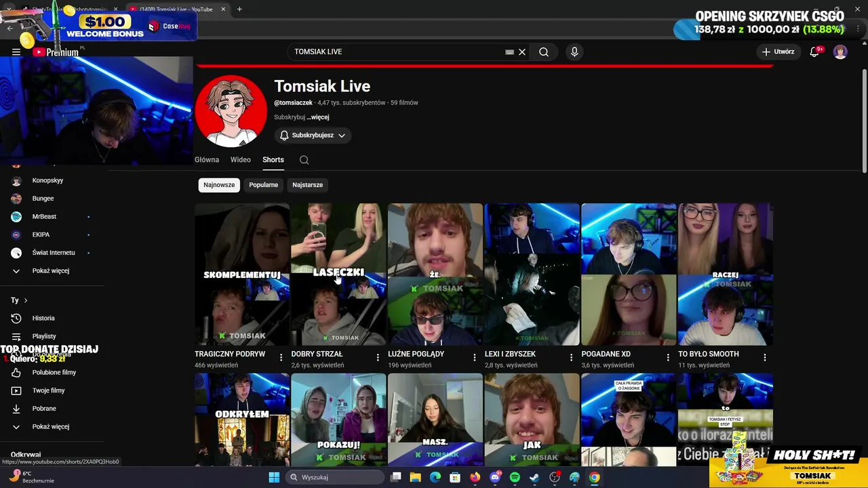Select the Popularne sort filter
Image resolution: width=868 pixels, height=488 pixels.
click(263, 185)
